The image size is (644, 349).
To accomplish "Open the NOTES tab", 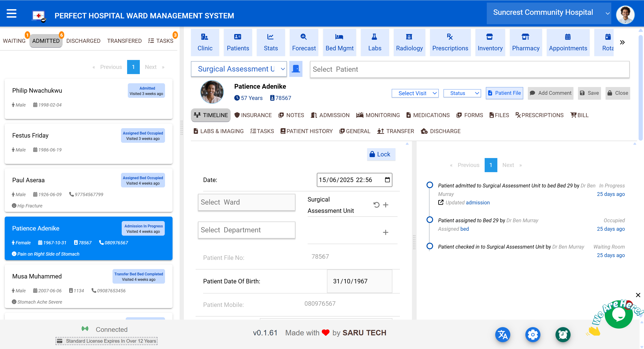I will click(x=291, y=115).
